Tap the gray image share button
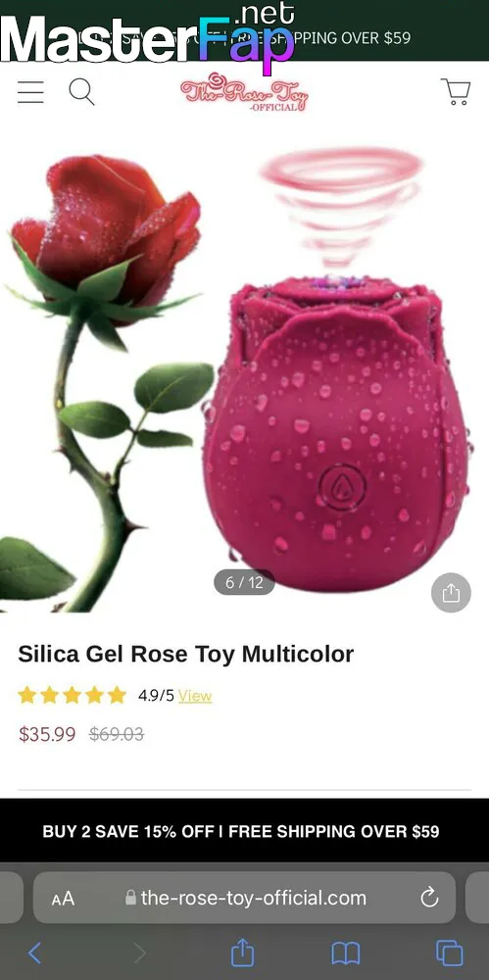 451,593
